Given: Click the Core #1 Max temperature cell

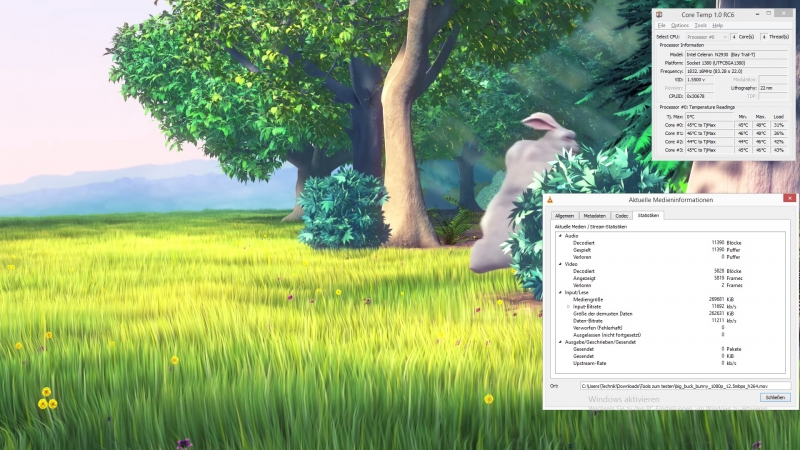Looking at the screenshot, I should (x=761, y=133).
